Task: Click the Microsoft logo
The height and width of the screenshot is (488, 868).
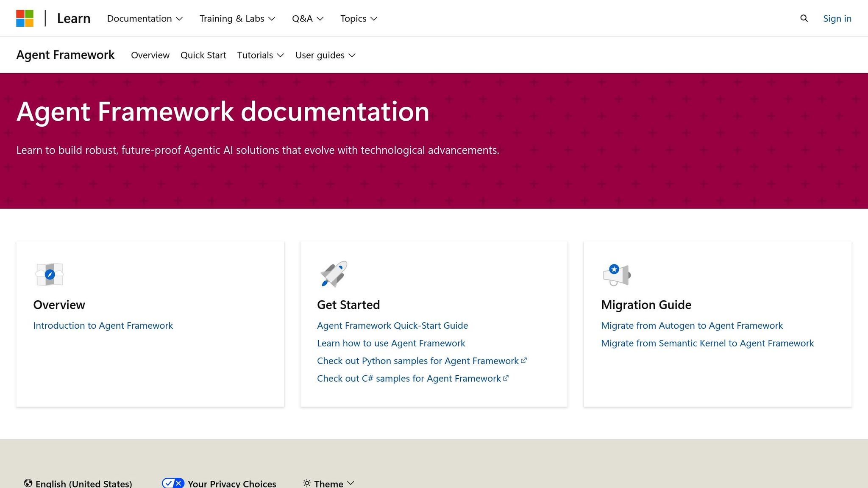Action: click(24, 18)
